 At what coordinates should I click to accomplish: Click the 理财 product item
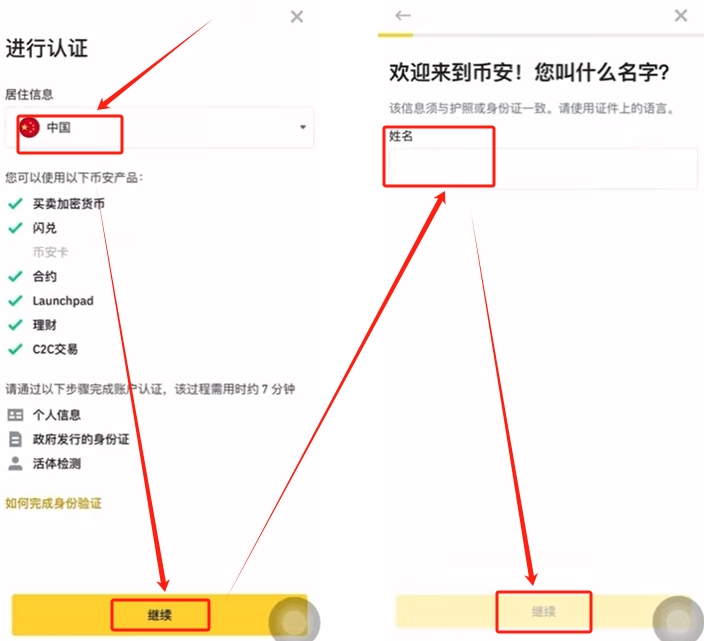pyautogui.click(x=44, y=325)
